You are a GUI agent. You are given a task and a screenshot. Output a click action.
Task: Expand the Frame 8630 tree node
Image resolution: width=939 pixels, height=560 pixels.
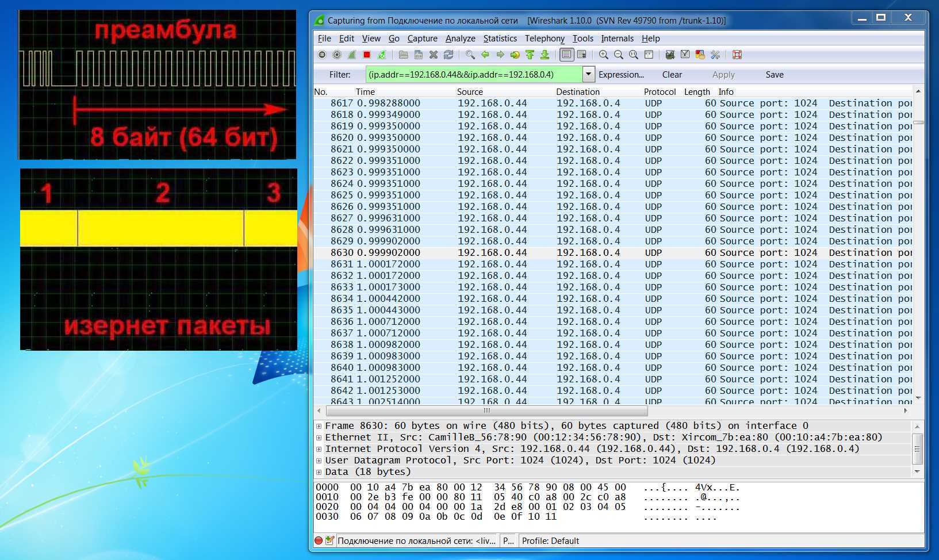(x=319, y=426)
